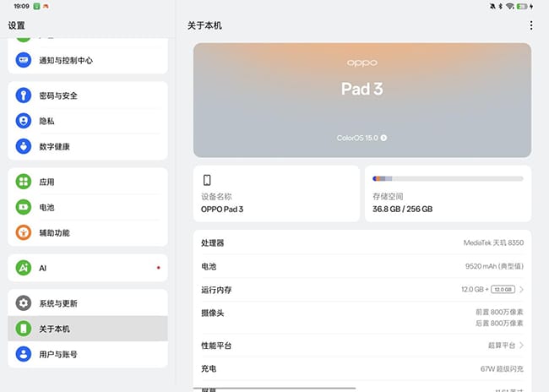The width and height of the screenshot is (549, 392).
Task: Click the Digital Wellbeing icon
Action: (24, 146)
